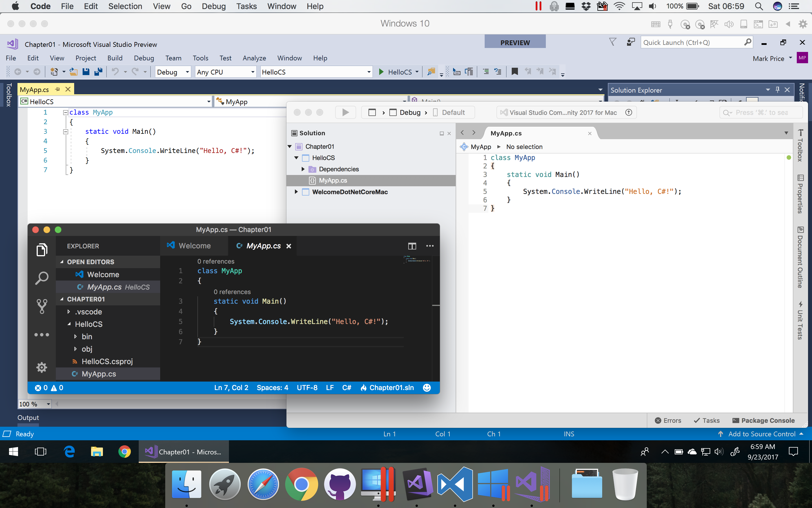This screenshot has width=812, height=508.
Task: Click the errors and warnings status in VS Code
Action: (49, 388)
